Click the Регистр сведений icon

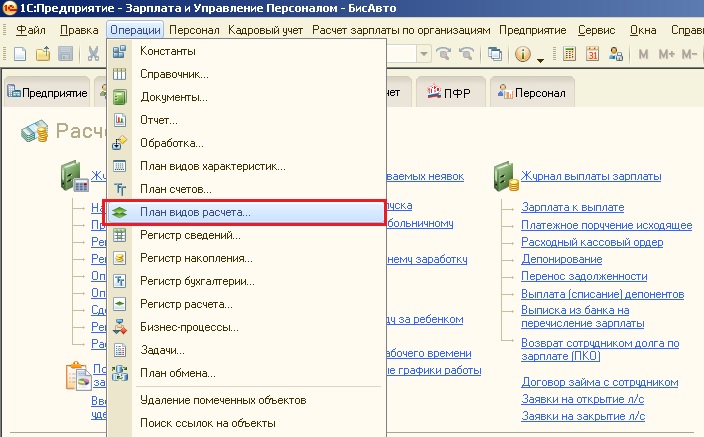pyautogui.click(x=119, y=235)
